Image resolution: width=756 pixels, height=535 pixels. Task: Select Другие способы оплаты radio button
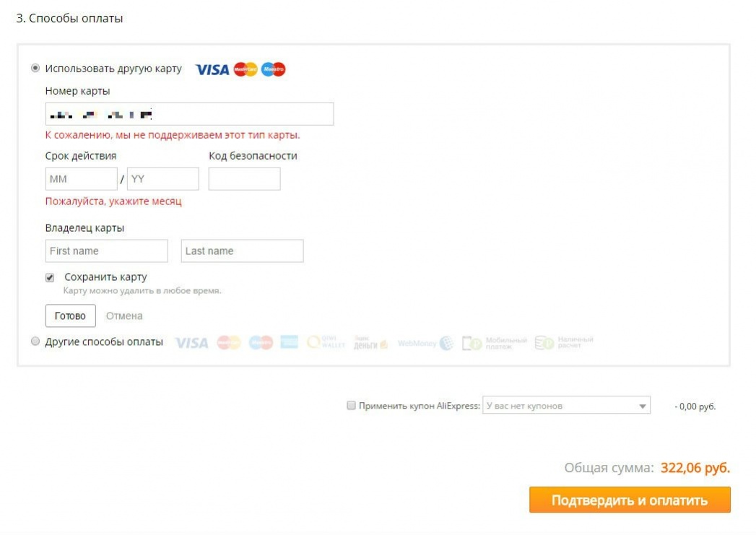tap(35, 342)
